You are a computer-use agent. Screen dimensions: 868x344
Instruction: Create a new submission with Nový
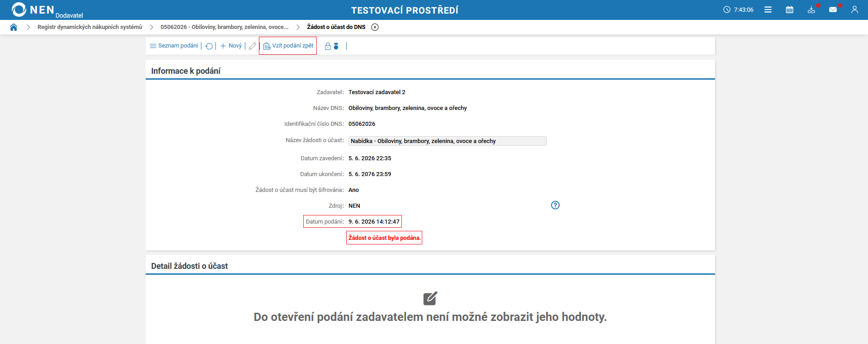pos(231,46)
